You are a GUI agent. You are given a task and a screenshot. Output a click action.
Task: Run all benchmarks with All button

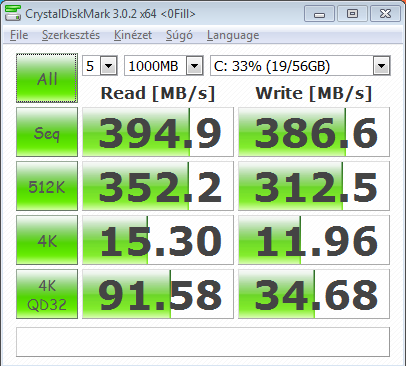pos(47,78)
